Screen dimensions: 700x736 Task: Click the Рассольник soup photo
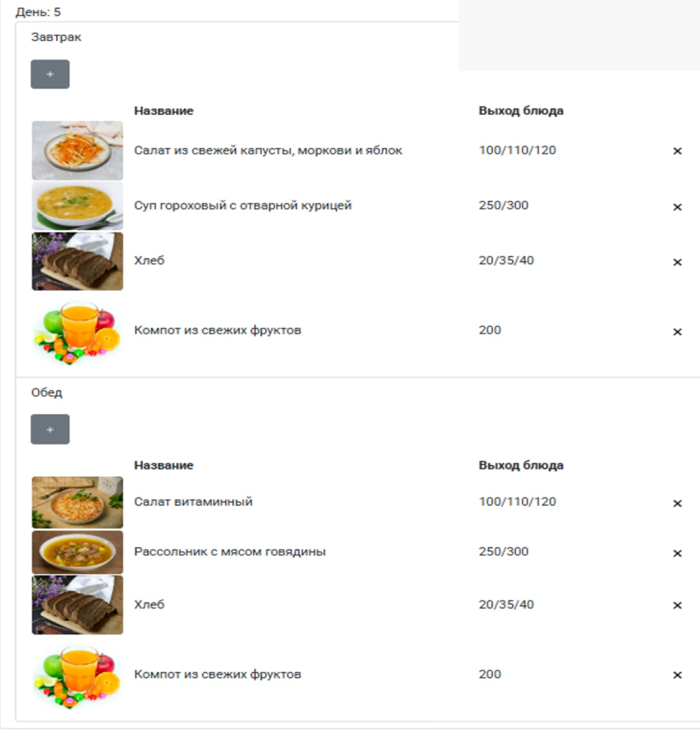(77, 552)
